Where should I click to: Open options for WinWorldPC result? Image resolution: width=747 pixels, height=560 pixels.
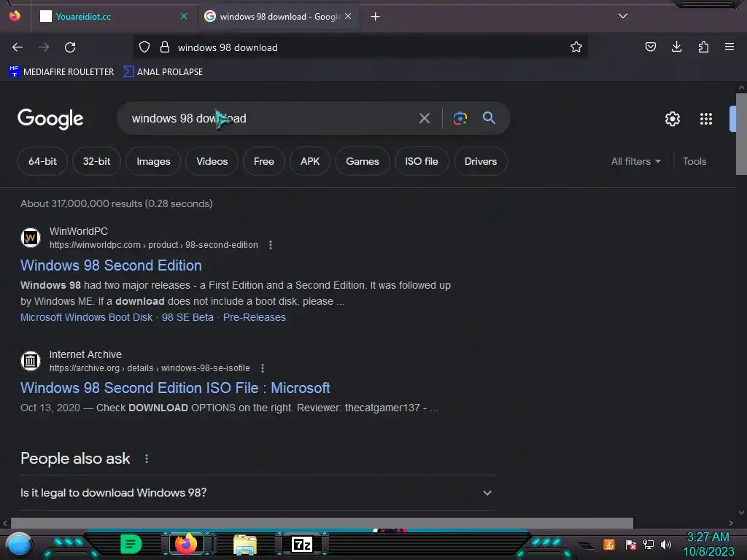point(271,245)
